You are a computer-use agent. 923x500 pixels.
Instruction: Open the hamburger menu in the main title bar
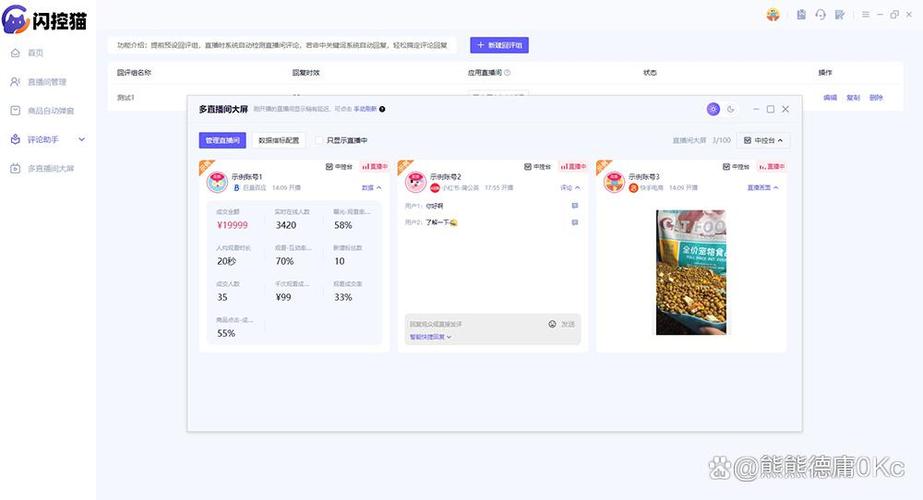click(865, 15)
